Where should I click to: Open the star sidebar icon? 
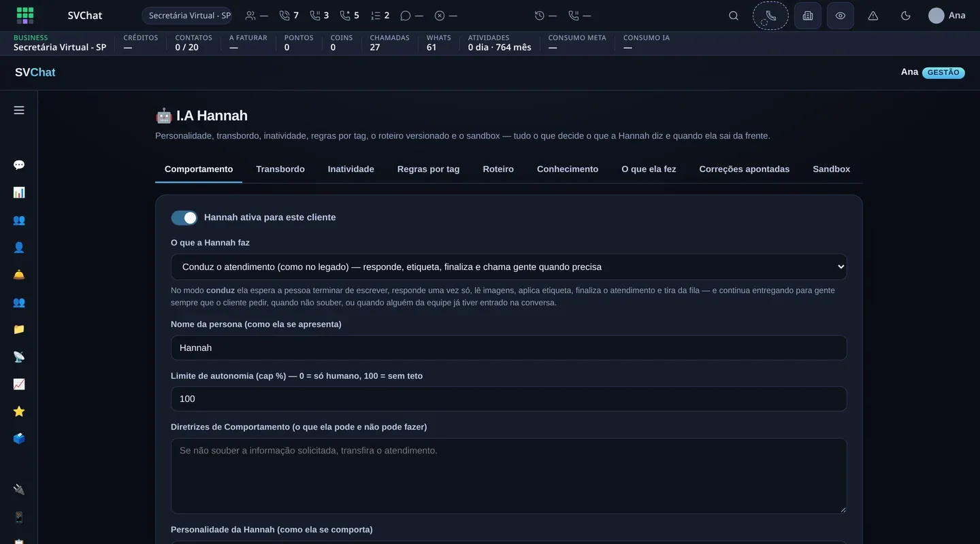(x=19, y=411)
